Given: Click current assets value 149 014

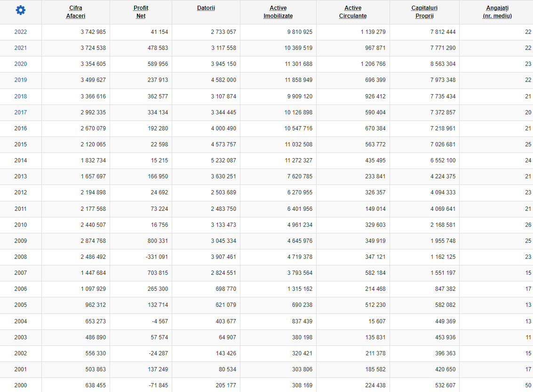Looking at the screenshot, I should [375, 209].
